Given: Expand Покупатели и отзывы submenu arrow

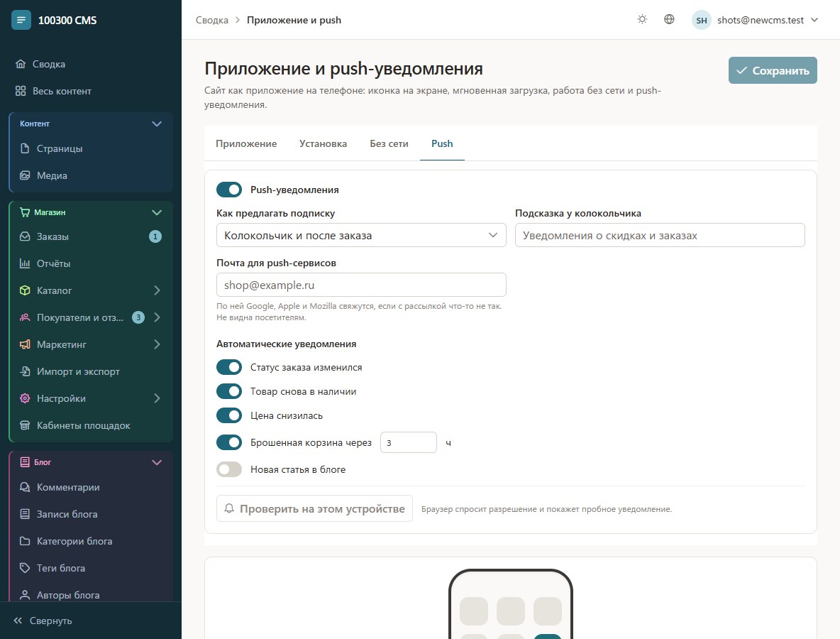Looking at the screenshot, I should coord(157,317).
